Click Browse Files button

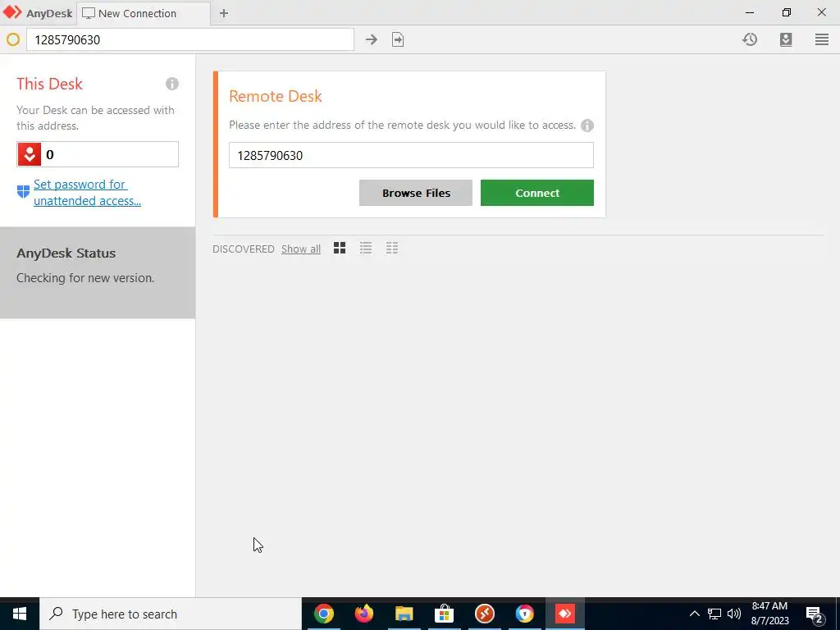(416, 193)
